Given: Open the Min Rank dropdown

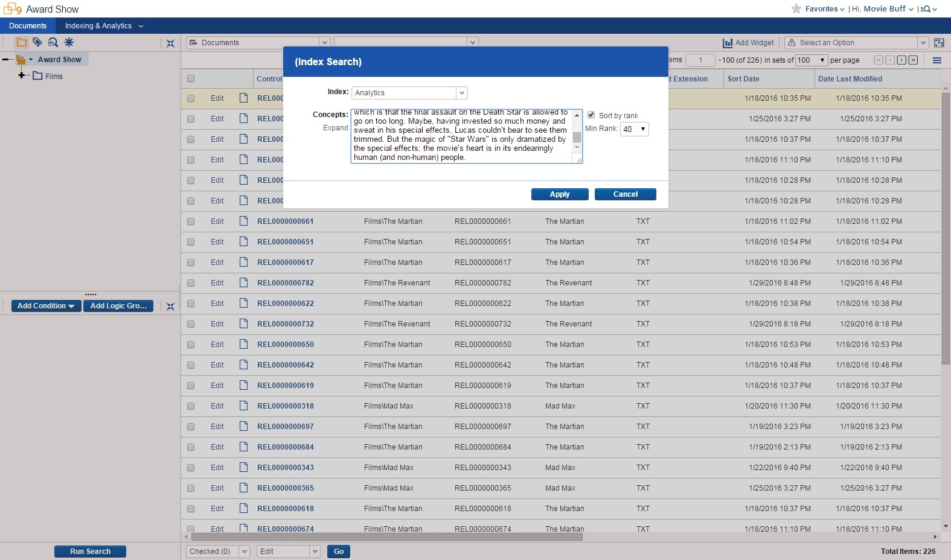Looking at the screenshot, I should 634,129.
